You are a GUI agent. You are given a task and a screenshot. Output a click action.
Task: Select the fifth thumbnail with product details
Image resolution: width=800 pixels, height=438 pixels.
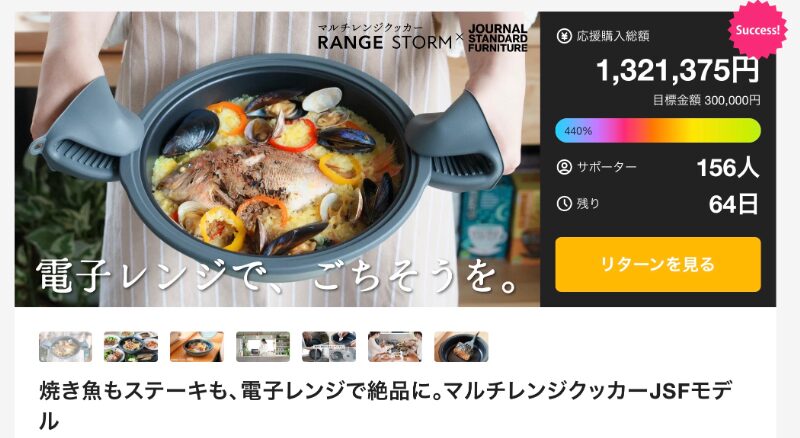(x=329, y=347)
